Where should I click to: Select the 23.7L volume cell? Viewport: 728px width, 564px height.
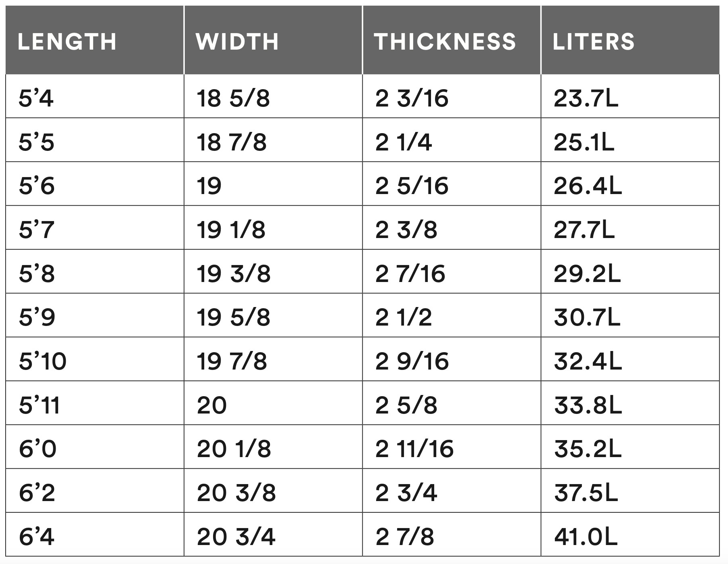coord(586,98)
